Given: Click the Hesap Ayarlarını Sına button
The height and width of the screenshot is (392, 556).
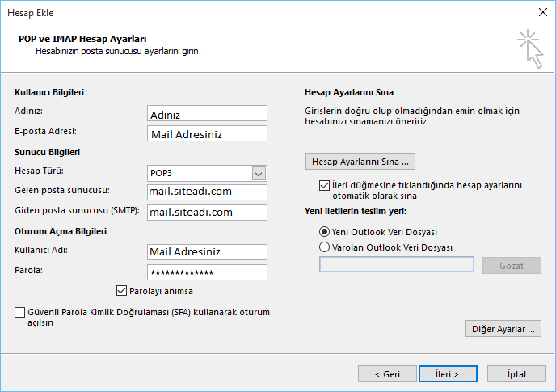Looking at the screenshot, I should (360, 162).
